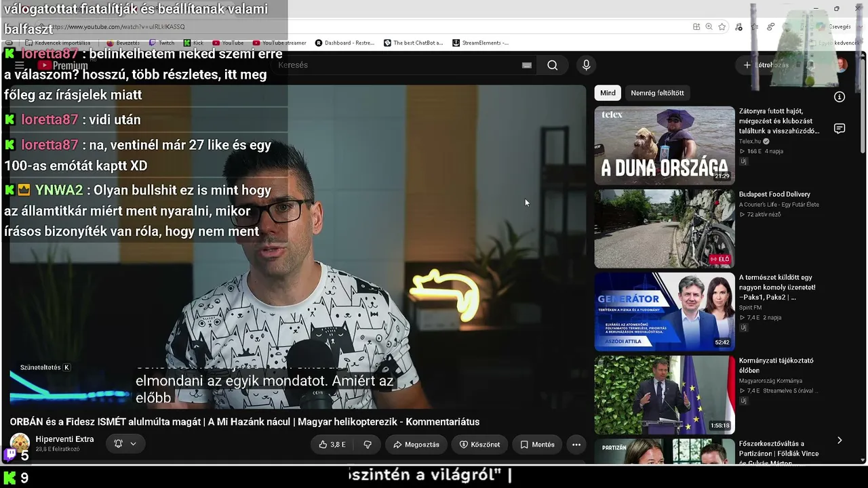Screen dimensions: 868x488
Task: Open the Generátor Aszódi Attila thumbnail
Action: [x=665, y=312]
